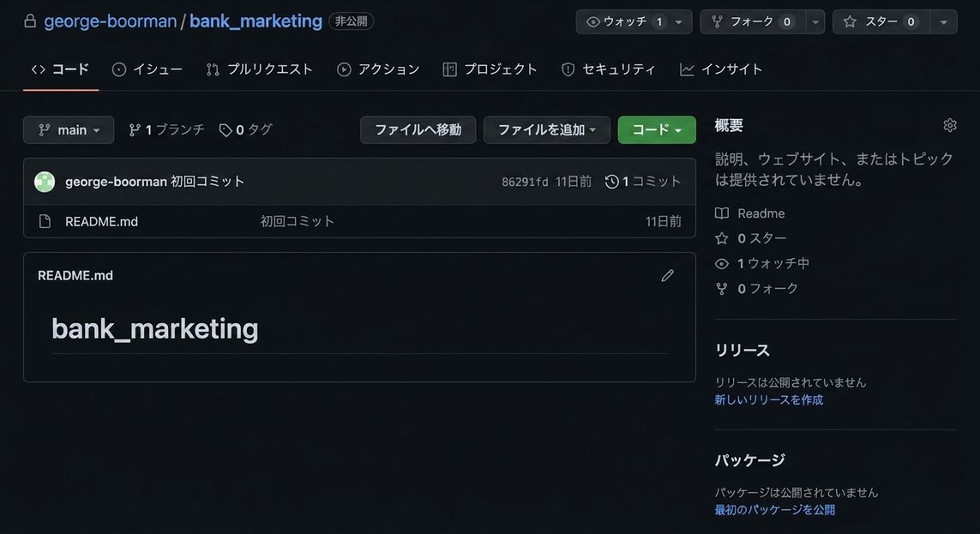Edit README with the pencil icon
The image size is (980, 534).
668,275
